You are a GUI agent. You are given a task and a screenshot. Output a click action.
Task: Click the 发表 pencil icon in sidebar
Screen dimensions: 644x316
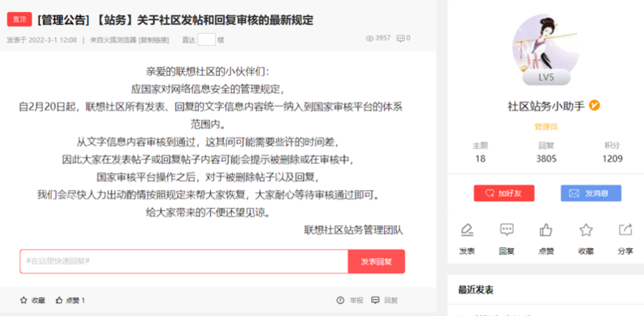466,230
